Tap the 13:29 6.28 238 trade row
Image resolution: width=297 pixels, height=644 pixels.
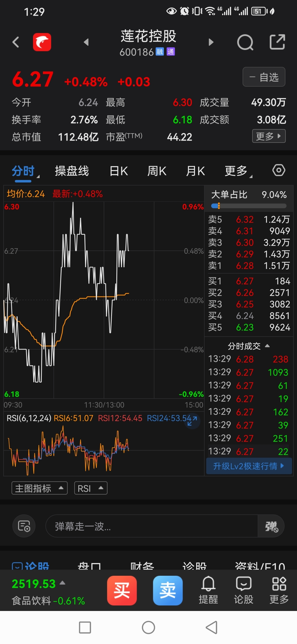point(248,359)
